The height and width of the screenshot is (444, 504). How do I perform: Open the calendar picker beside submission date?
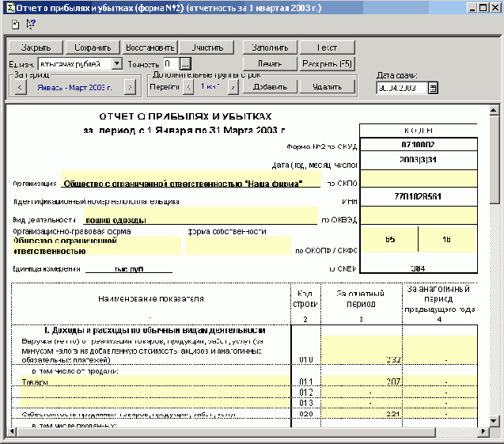(433, 88)
